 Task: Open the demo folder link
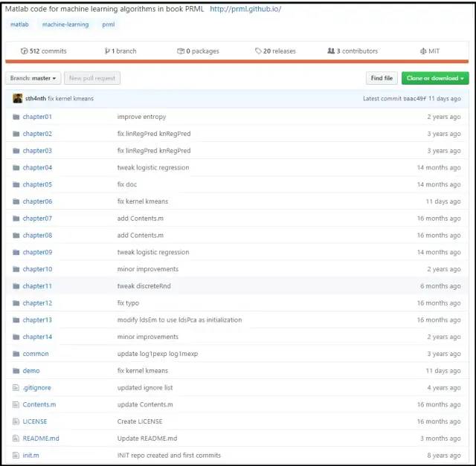tap(31, 371)
